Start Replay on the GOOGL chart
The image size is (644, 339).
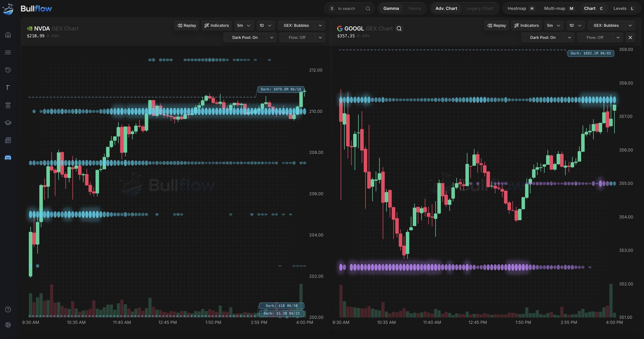point(497,25)
